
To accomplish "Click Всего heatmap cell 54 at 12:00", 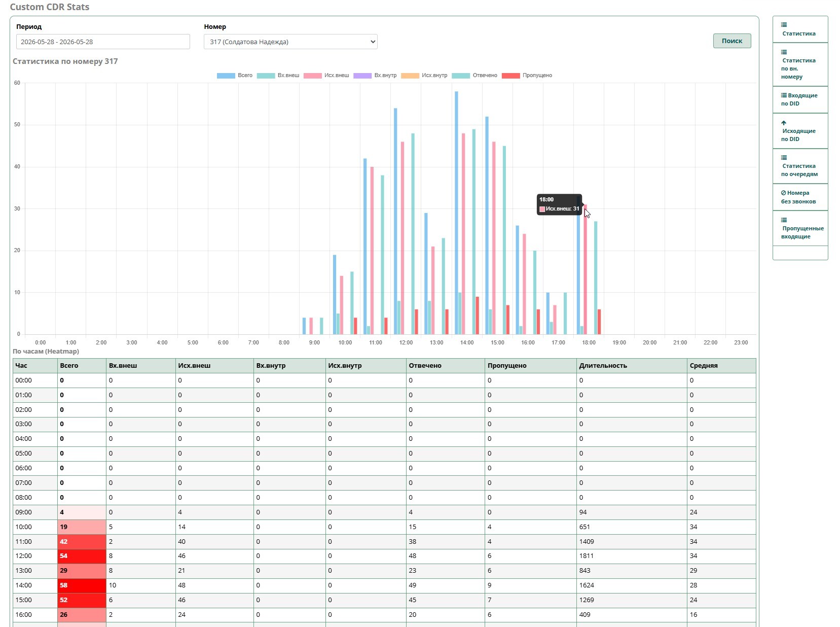I will coord(82,556).
